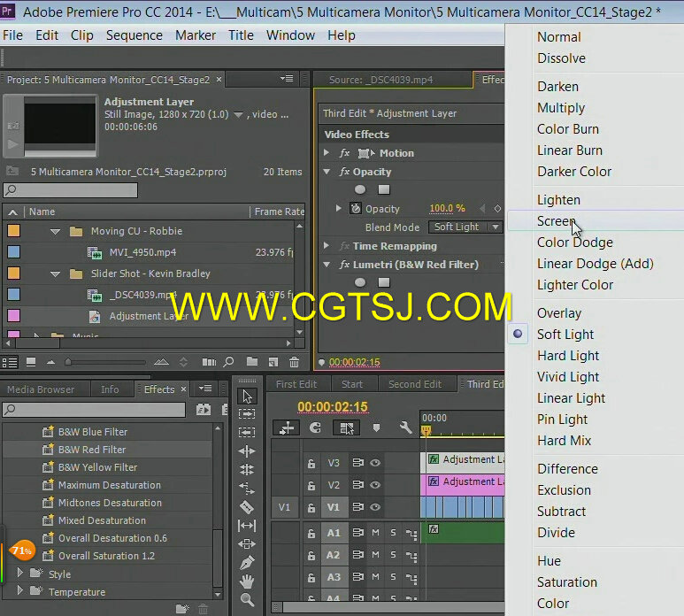Choose Linear Dodge (Add) blend mode
The image size is (684, 616).
[x=596, y=264]
